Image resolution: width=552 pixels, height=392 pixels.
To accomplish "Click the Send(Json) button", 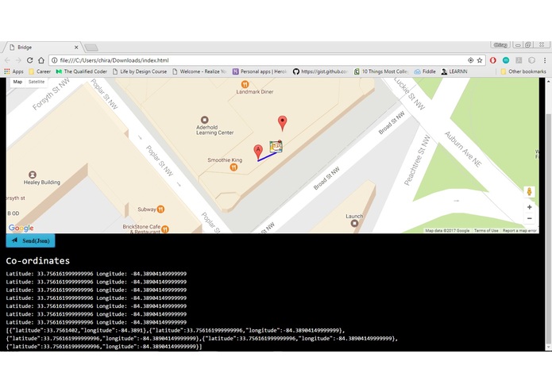I will [x=31, y=240].
